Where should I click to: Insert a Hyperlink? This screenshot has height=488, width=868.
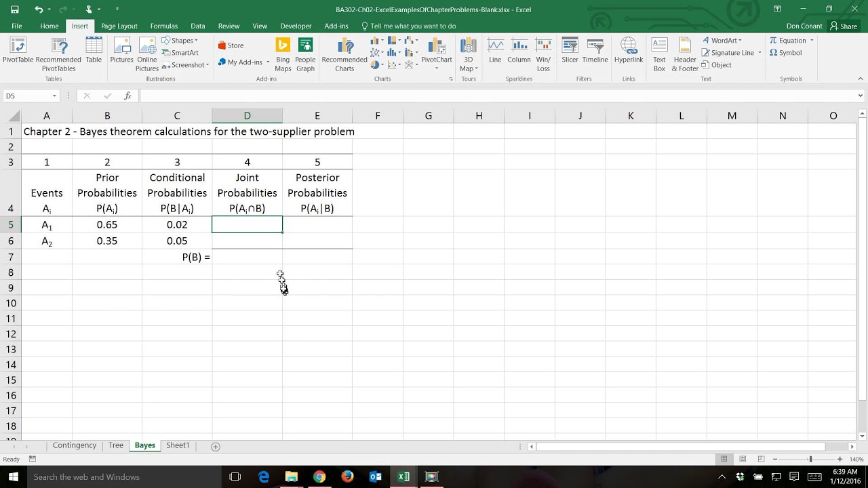pyautogui.click(x=629, y=50)
